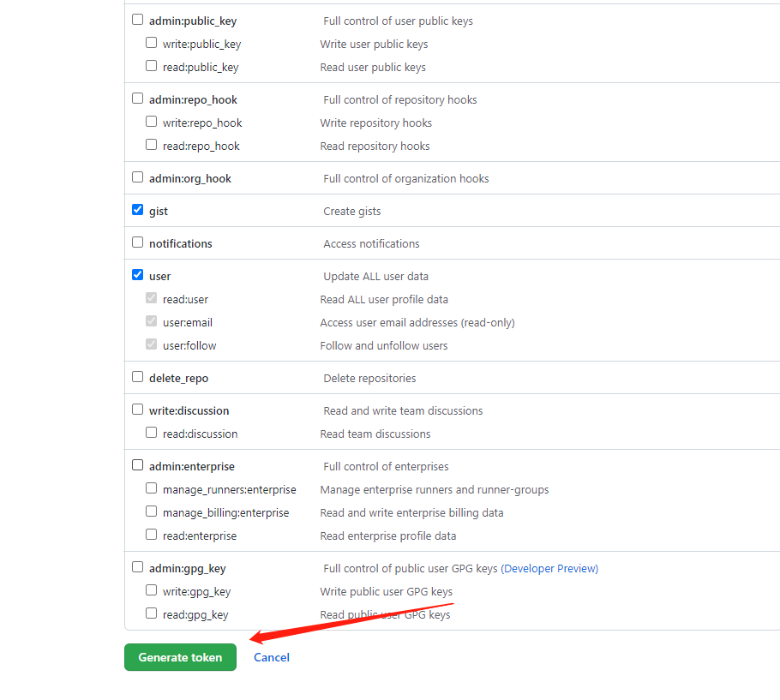
Task: Check the write:public_key permission
Action: coord(151,41)
